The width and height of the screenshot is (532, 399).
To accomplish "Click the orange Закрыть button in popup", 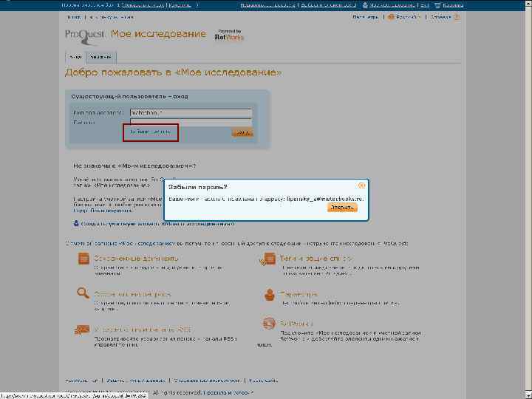I will coord(342,208).
